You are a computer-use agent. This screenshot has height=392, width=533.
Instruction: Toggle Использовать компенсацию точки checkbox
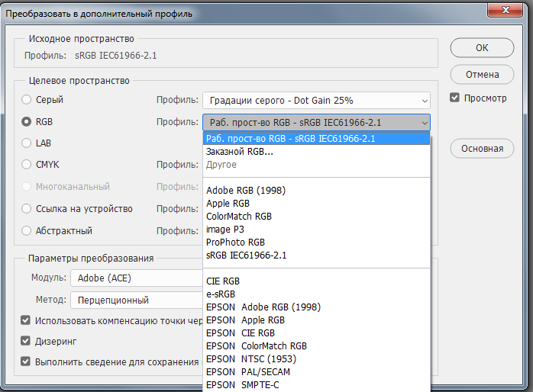pyautogui.click(x=25, y=320)
